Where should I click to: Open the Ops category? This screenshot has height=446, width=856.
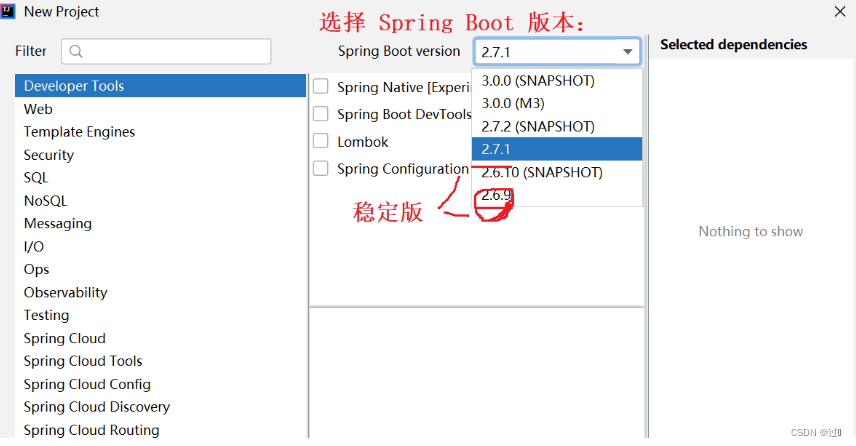coord(160,269)
